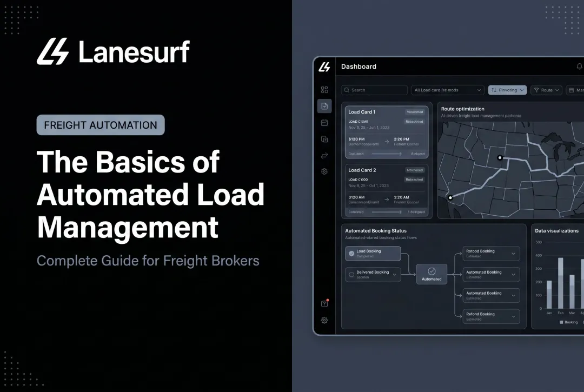Click the notification bell beside Dashboard header
Viewport: 584px width, 392px height.
point(580,67)
